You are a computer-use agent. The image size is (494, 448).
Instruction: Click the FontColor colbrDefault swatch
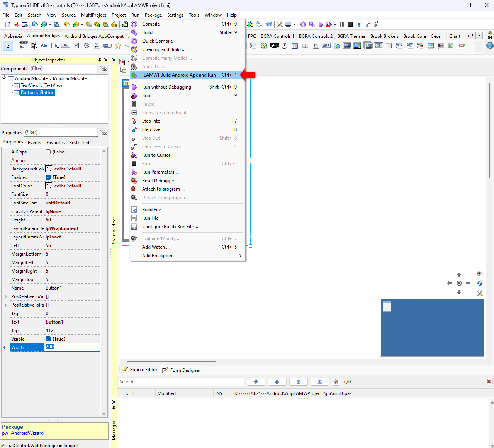coord(49,186)
